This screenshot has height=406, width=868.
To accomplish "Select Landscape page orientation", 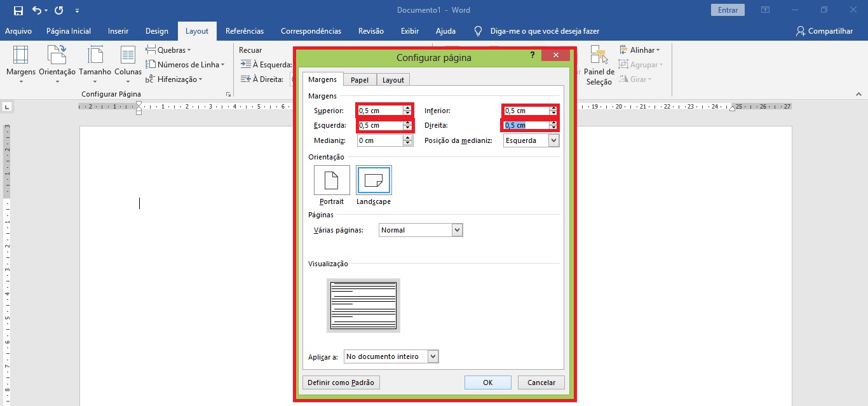I will 374,180.
